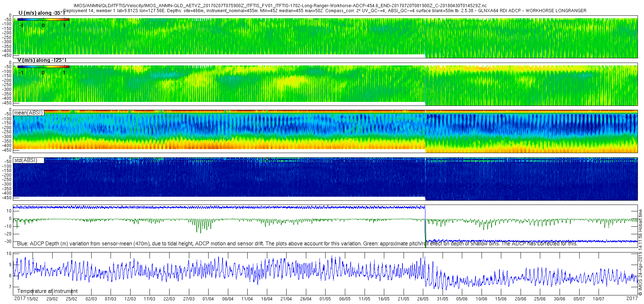Click the '05/07' date tick label
Screen dimensions: 644x304
(x=579, y=299)
